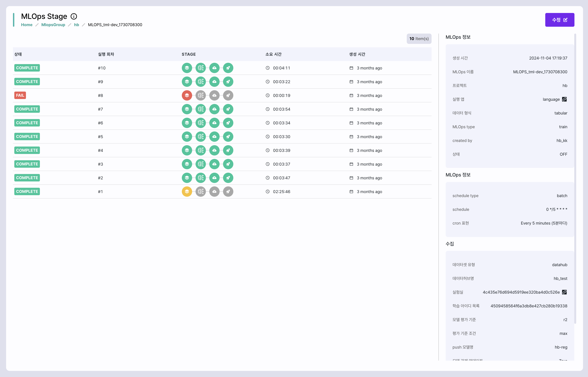Click duration 00:00:19 of run #8

click(x=282, y=95)
